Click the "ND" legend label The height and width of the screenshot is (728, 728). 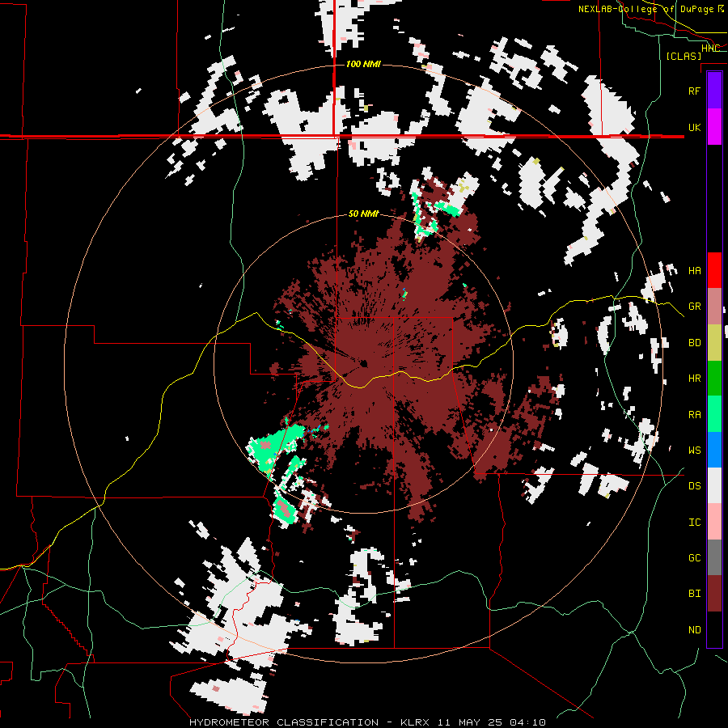coord(694,630)
